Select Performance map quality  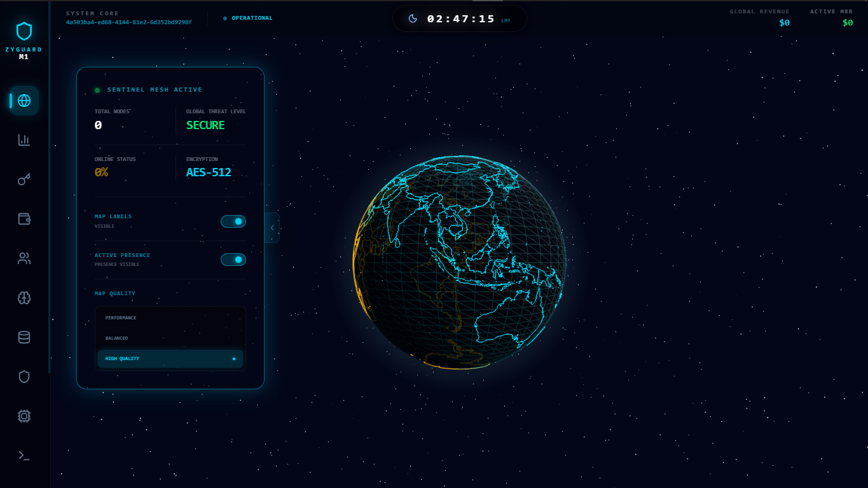[x=170, y=317]
